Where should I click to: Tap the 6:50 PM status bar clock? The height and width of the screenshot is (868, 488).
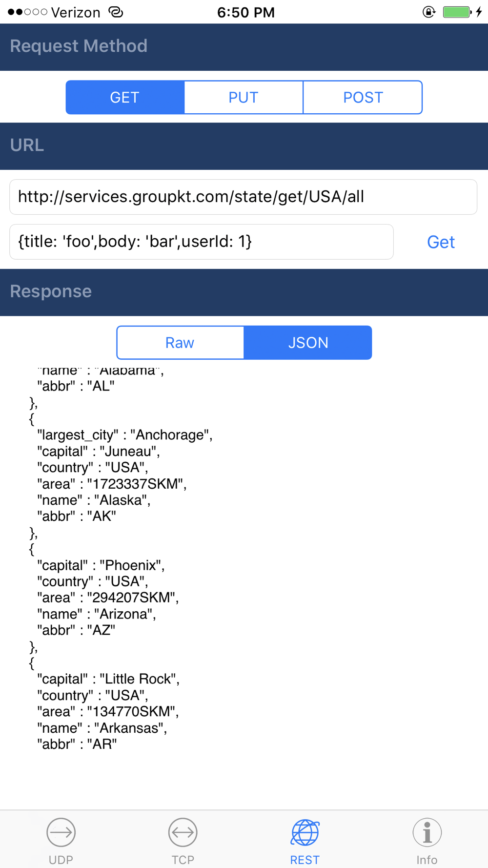pyautogui.click(x=245, y=12)
